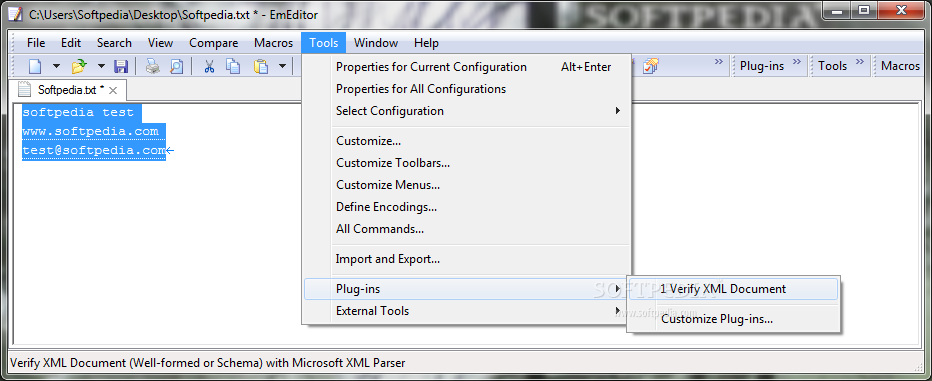Close the open Tools menu
932x381 pixels.
point(324,43)
